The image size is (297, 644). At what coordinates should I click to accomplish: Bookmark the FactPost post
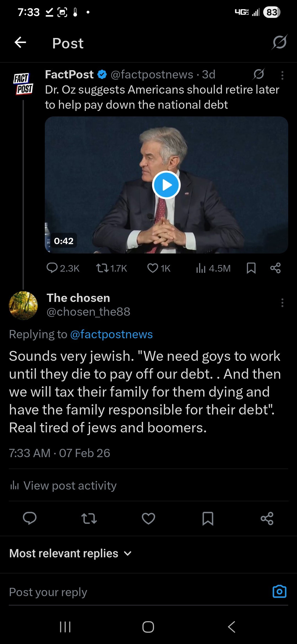point(251,268)
